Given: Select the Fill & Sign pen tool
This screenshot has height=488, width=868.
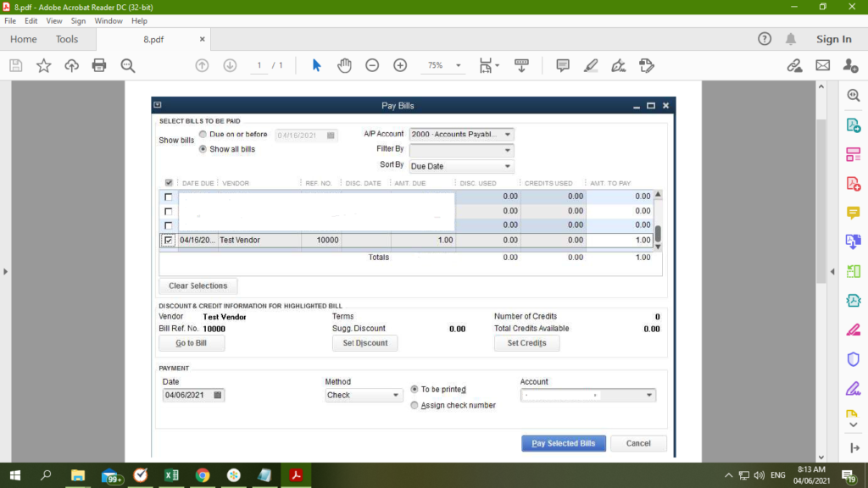Looking at the screenshot, I should pos(618,65).
